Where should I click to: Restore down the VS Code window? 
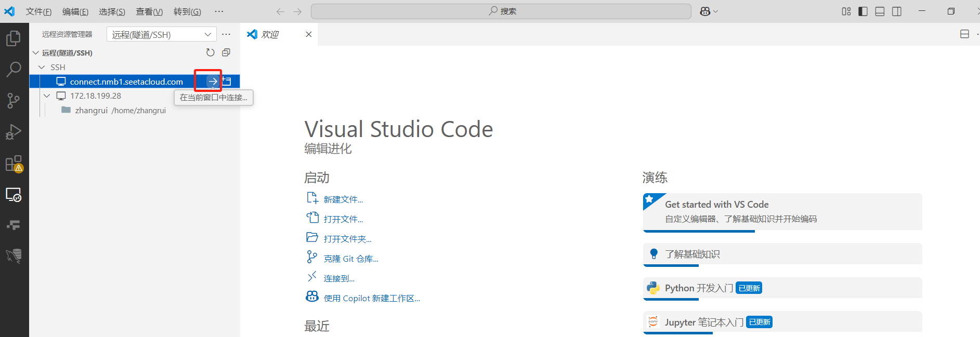click(951, 11)
